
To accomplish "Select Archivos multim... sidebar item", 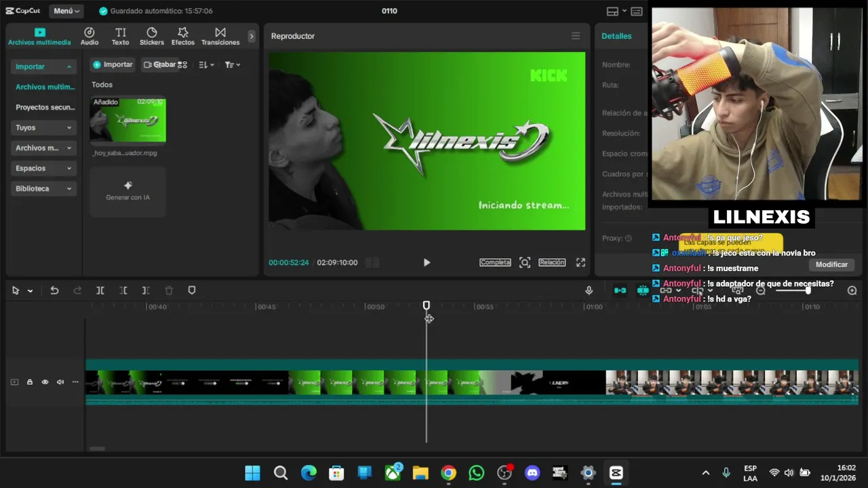I will click(x=45, y=87).
